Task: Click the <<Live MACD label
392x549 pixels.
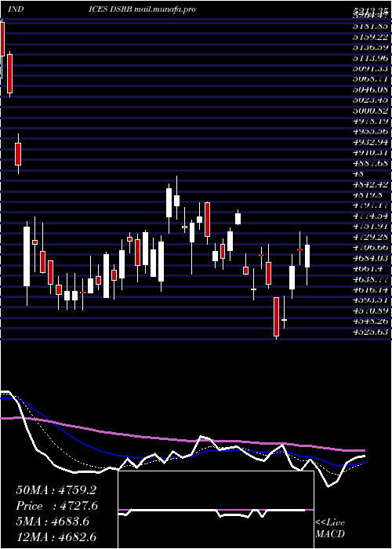Action: pos(330,529)
